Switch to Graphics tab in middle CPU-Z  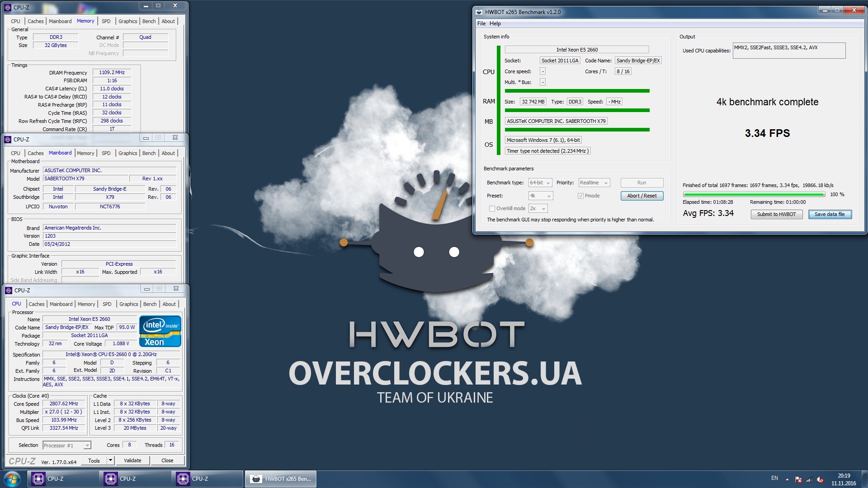click(127, 153)
